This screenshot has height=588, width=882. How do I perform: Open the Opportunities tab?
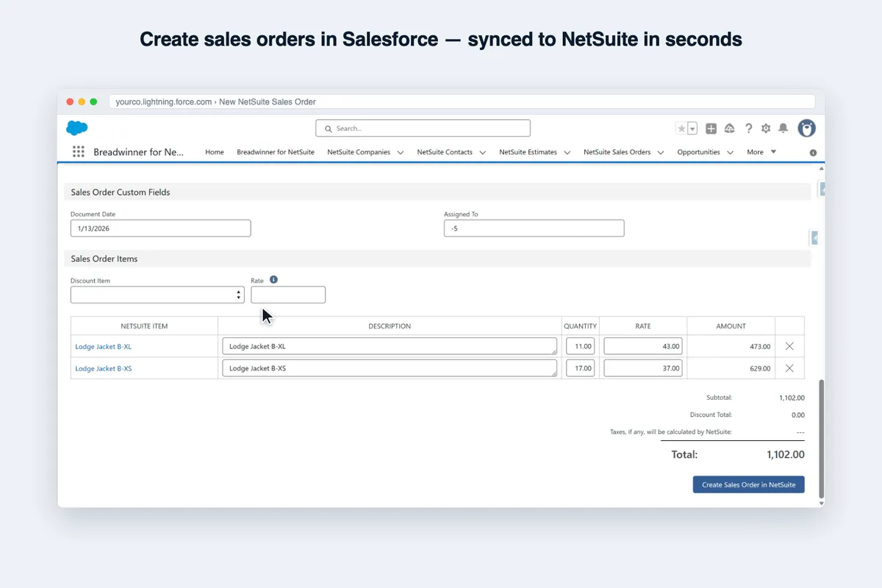(x=698, y=152)
